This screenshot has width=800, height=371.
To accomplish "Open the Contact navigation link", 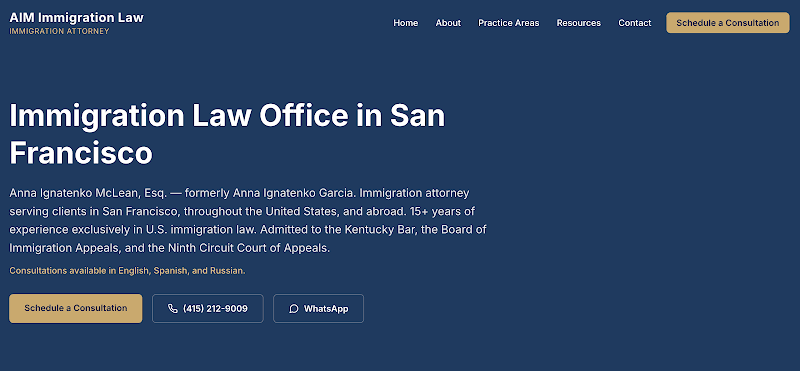I will point(635,23).
